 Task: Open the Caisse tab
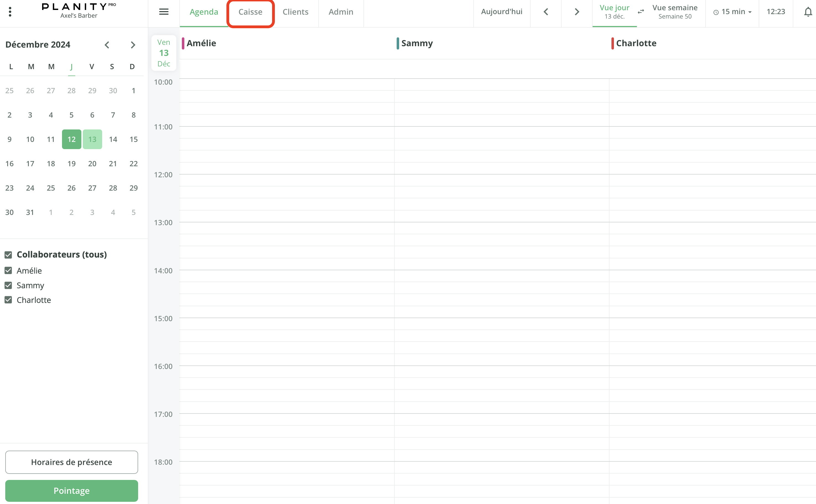(250, 12)
